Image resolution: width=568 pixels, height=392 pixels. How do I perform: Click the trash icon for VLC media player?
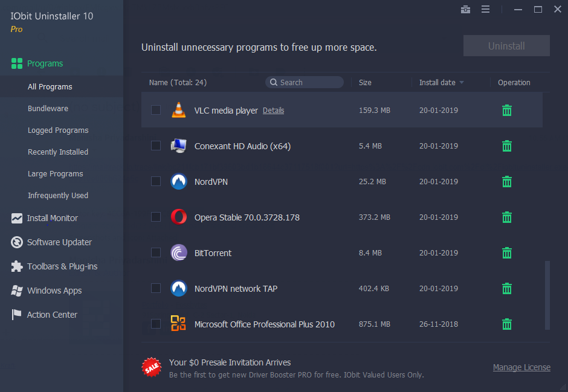507,111
